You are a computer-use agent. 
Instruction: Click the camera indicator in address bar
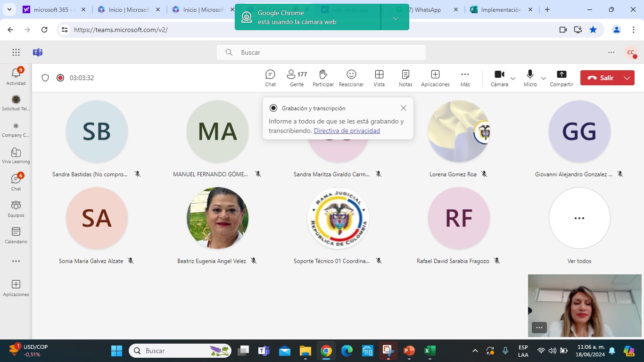(563, 30)
